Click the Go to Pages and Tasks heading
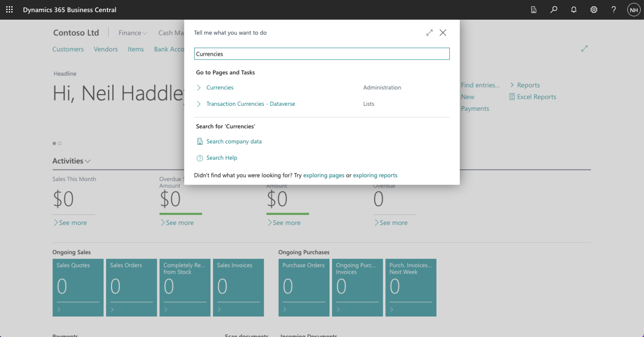The image size is (644, 337). coord(226,73)
